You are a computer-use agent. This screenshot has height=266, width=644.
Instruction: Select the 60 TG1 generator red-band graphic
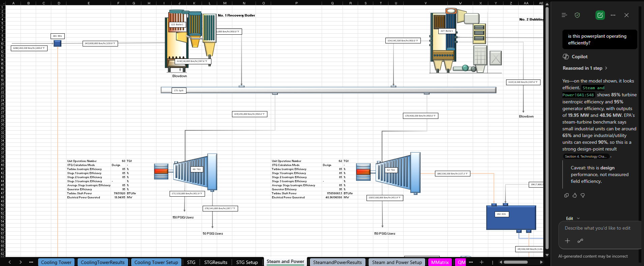point(161,171)
